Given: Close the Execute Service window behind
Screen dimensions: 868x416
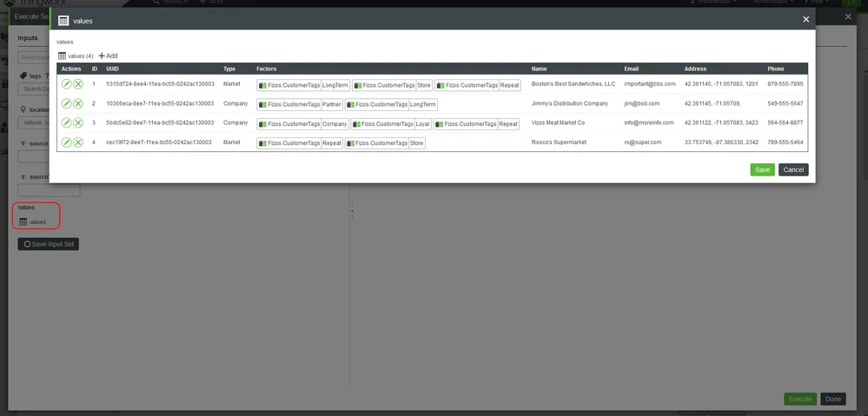Looking at the screenshot, I should [848, 17].
